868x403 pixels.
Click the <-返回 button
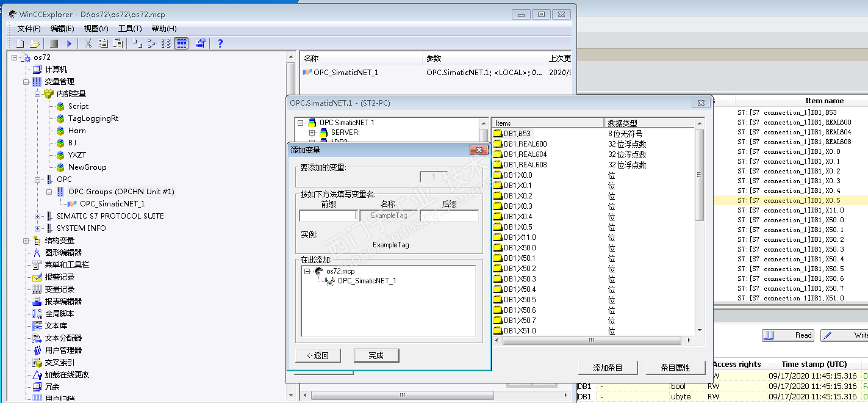coord(318,355)
